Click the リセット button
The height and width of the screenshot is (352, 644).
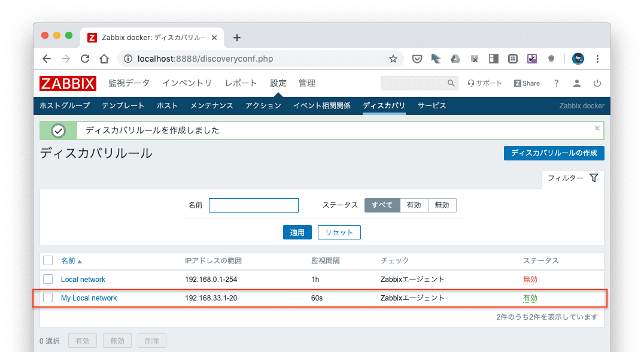pos(339,232)
